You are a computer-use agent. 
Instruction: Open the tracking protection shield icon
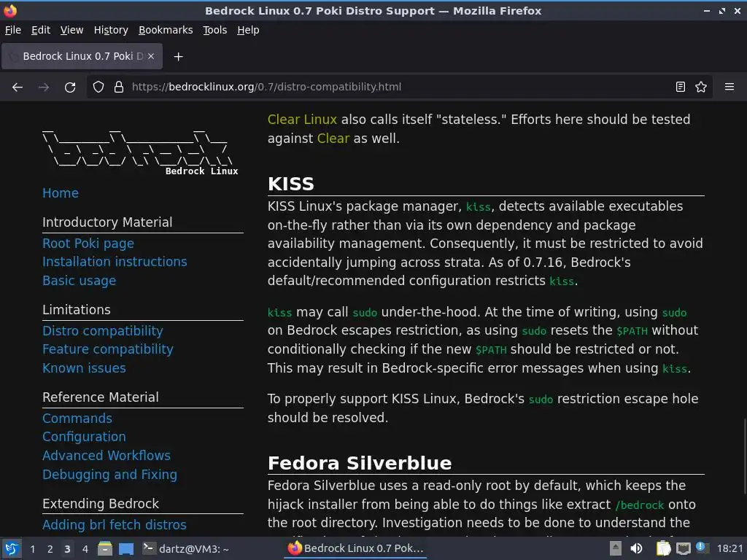[98, 87]
